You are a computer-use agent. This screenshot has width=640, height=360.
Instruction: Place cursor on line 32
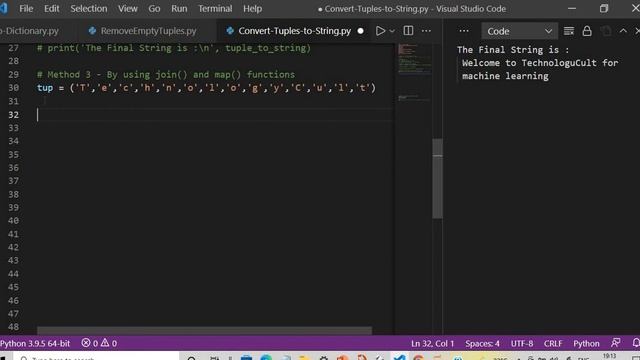click(x=214, y=115)
